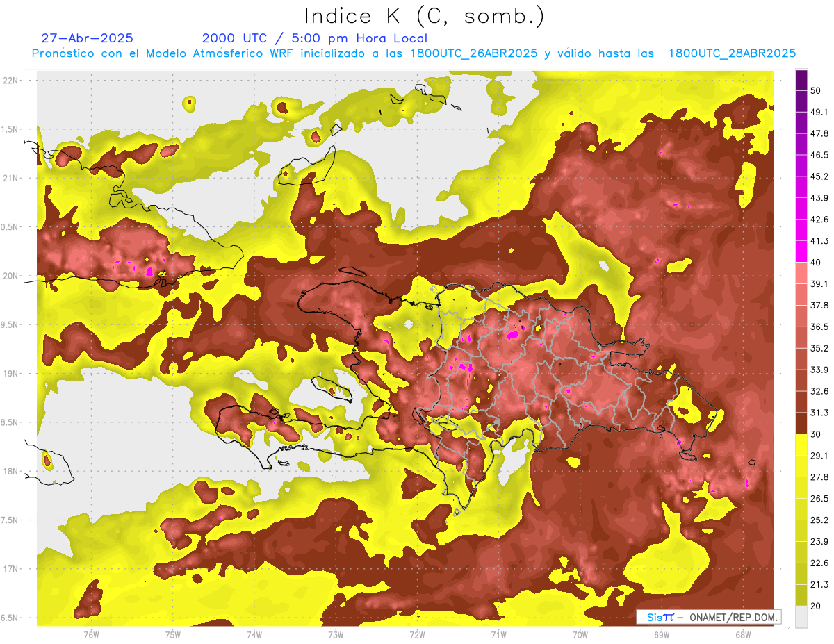Click the longitude label "73W"
The width and height of the screenshot is (834, 644).
pyautogui.click(x=336, y=635)
